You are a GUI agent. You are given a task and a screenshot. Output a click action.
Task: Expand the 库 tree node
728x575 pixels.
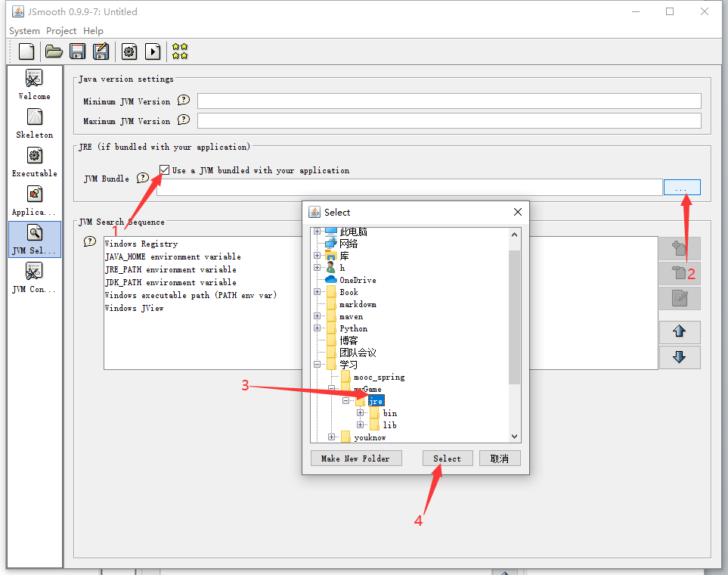click(x=317, y=255)
